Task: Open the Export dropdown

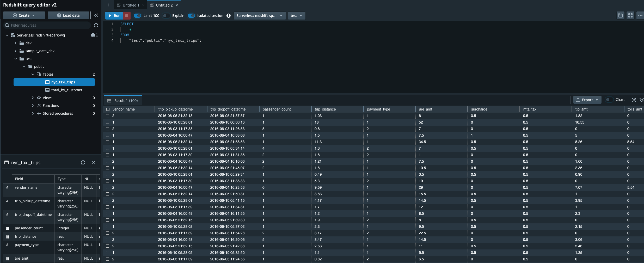Action: click(x=587, y=100)
